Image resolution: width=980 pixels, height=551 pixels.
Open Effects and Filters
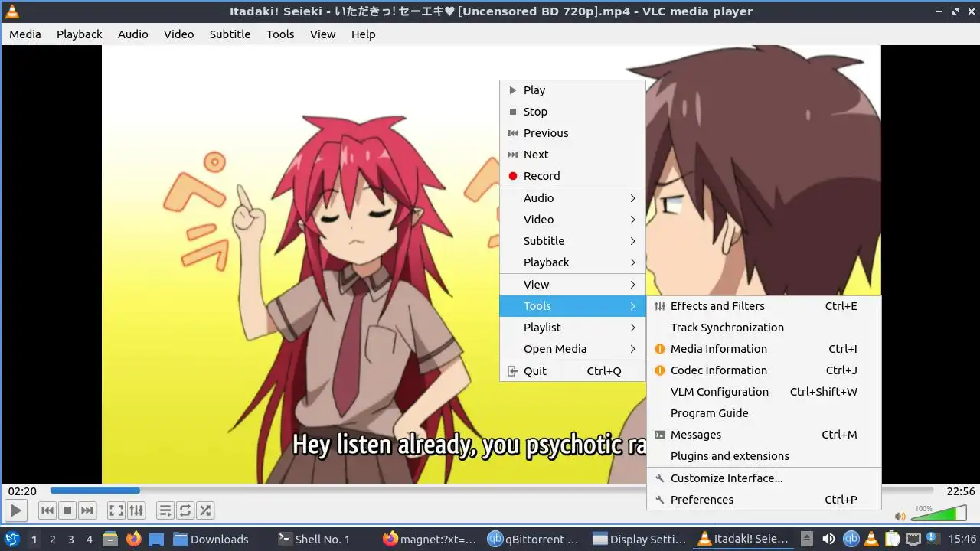coord(764,306)
